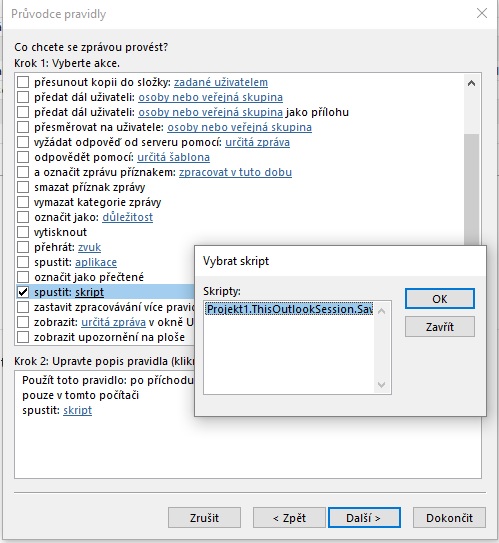Check the přehrát zvuk checkbox

click(23, 247)
